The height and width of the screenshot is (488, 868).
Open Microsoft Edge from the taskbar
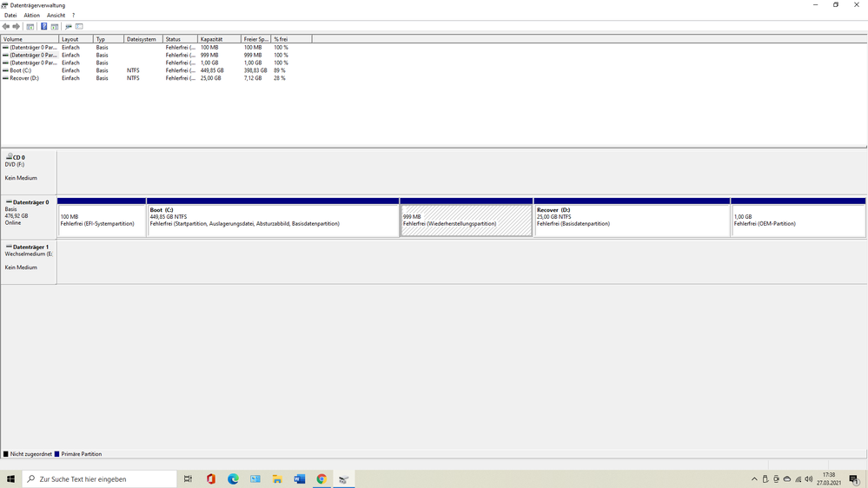233,479
